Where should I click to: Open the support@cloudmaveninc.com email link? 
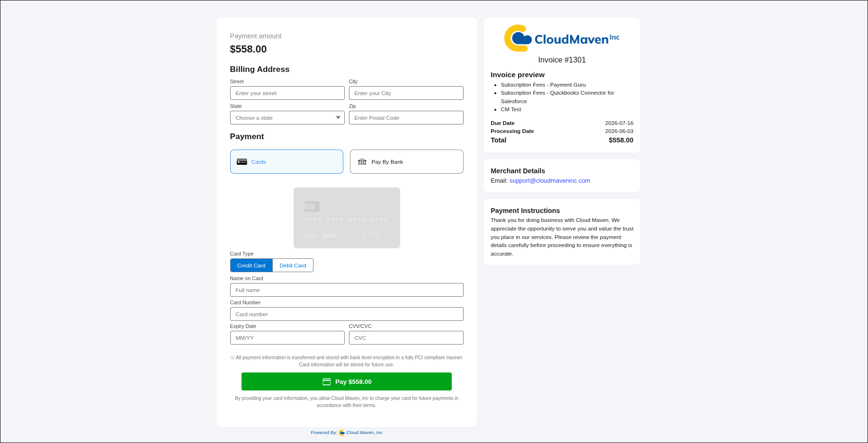tap(550, 181)
